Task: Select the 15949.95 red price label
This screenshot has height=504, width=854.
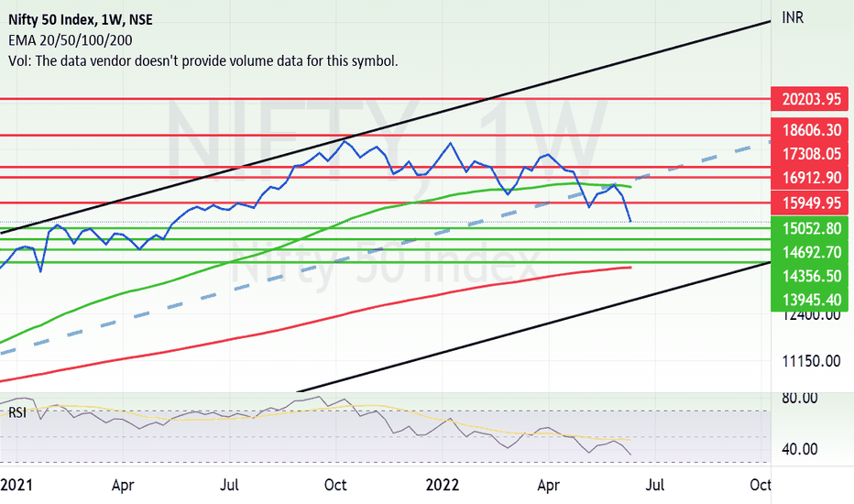Action: tap(810, 203)
